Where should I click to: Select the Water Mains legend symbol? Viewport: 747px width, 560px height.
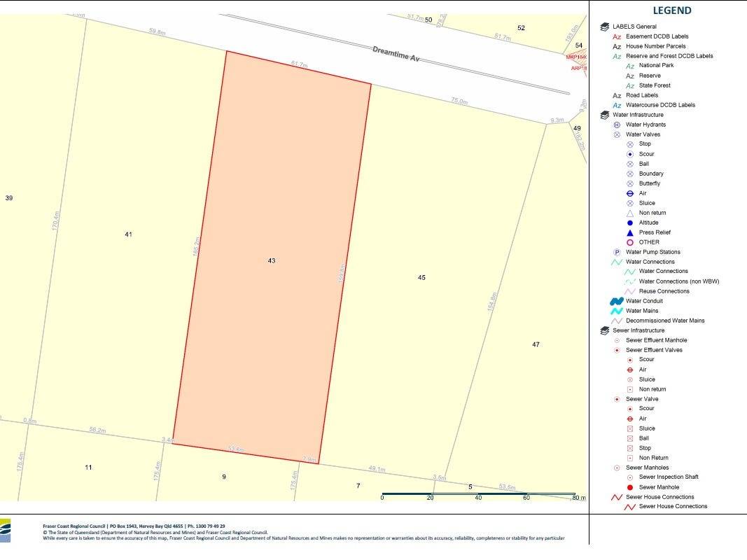point(617,311)
